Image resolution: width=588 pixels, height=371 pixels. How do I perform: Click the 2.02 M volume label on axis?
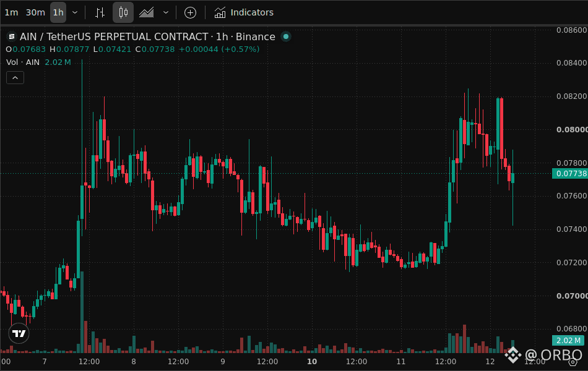[568, 340]
